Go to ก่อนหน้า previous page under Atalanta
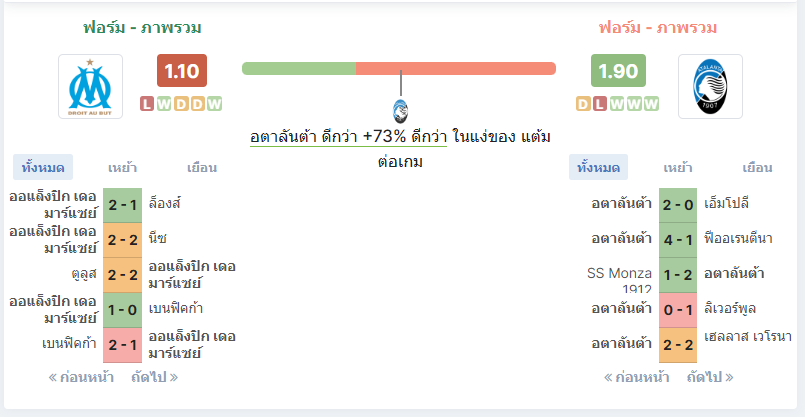This screenshot has height=417, width=805. (637, 377)
